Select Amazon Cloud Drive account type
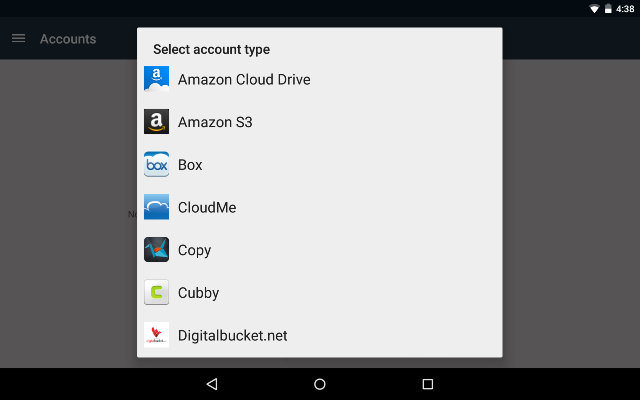The height and width of the screenshot is (400, 640). click(244, 79)
